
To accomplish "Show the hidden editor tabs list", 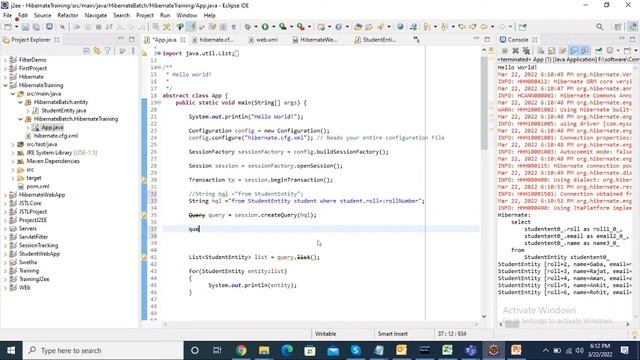I will [416, 40].
